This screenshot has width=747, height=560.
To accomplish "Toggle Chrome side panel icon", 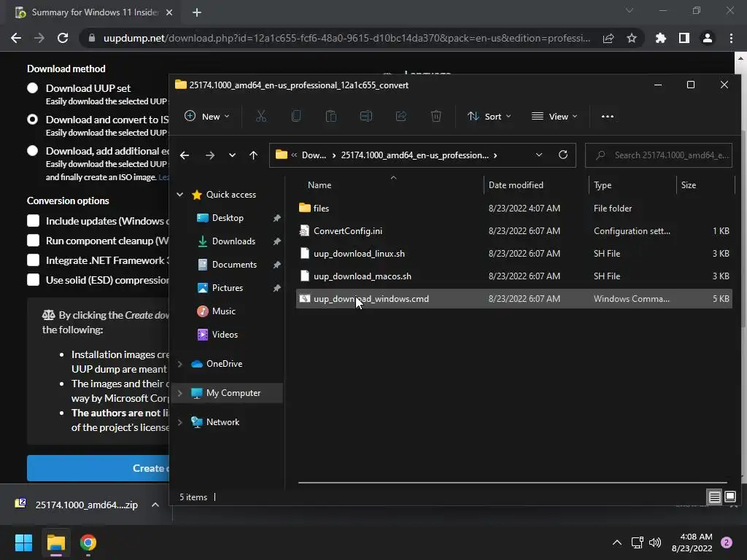I will (684, 38).
